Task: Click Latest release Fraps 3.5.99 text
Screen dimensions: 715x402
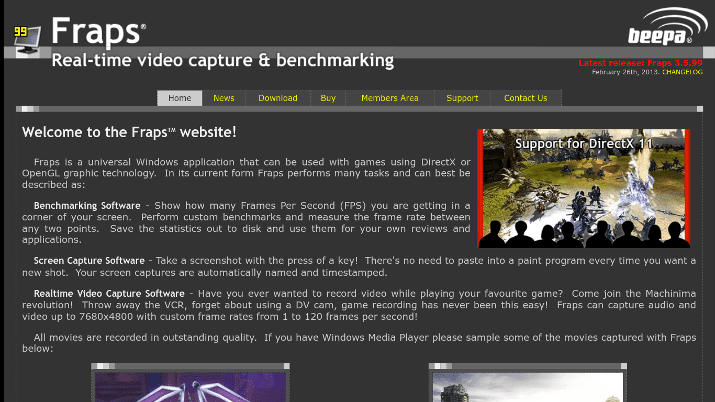Action: click(640, 63)
